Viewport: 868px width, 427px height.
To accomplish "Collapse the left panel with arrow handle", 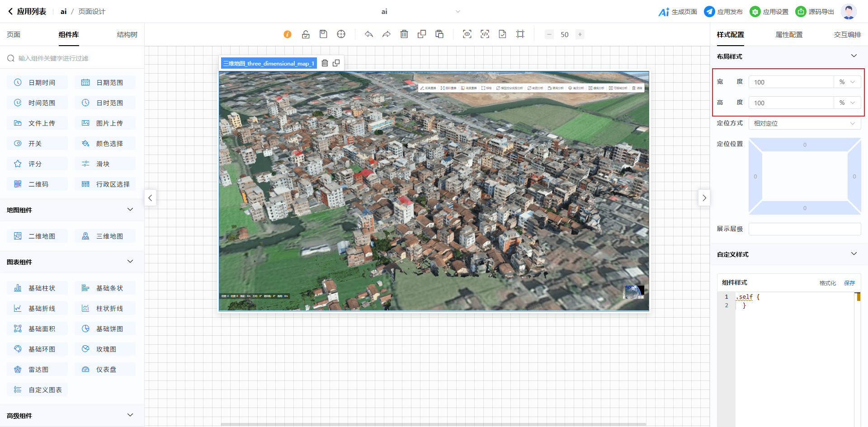I will point(150,198).
